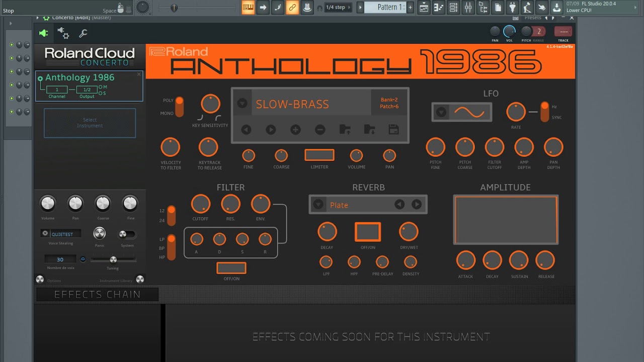Screen dimensions: 644x362
Task: Click the load patch folder icon
Action: click(x=345, y=130)
